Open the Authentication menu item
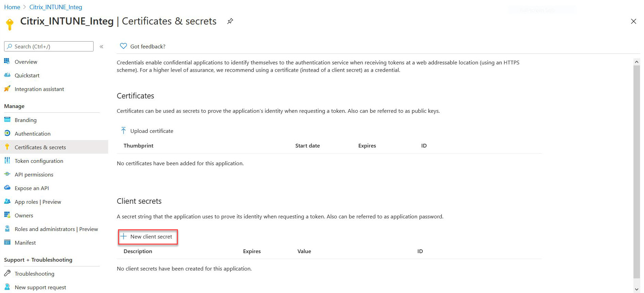 click(x=33, y=134)
